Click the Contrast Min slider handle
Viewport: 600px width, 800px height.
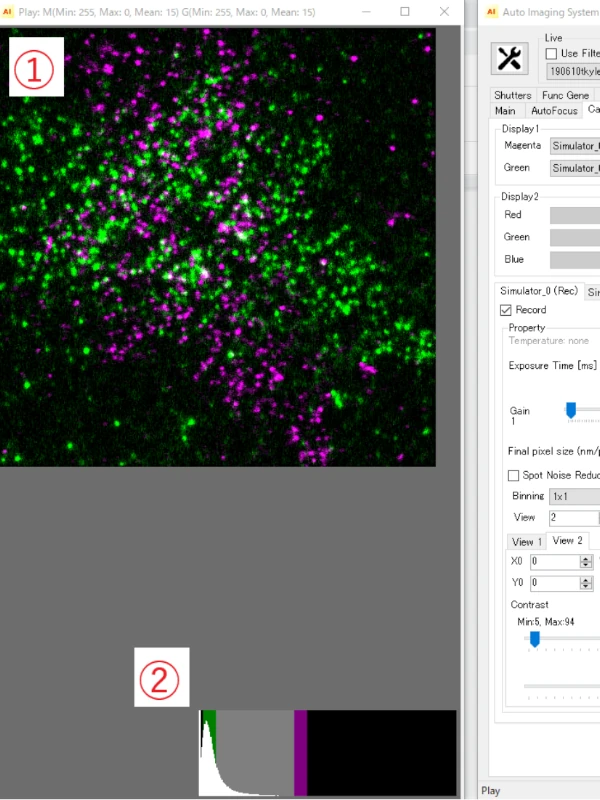click(535, 639)
